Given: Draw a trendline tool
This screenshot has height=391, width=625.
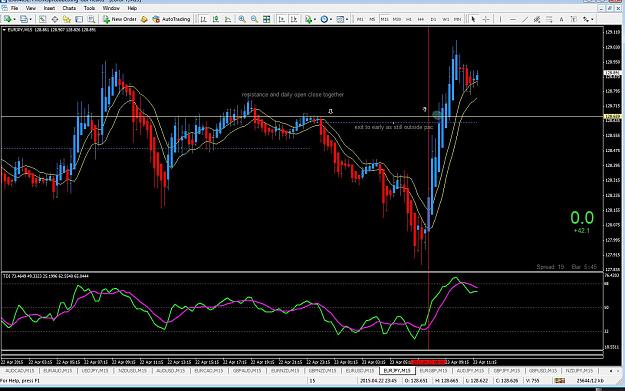Looking at the screenshot, I should point(525,19).
